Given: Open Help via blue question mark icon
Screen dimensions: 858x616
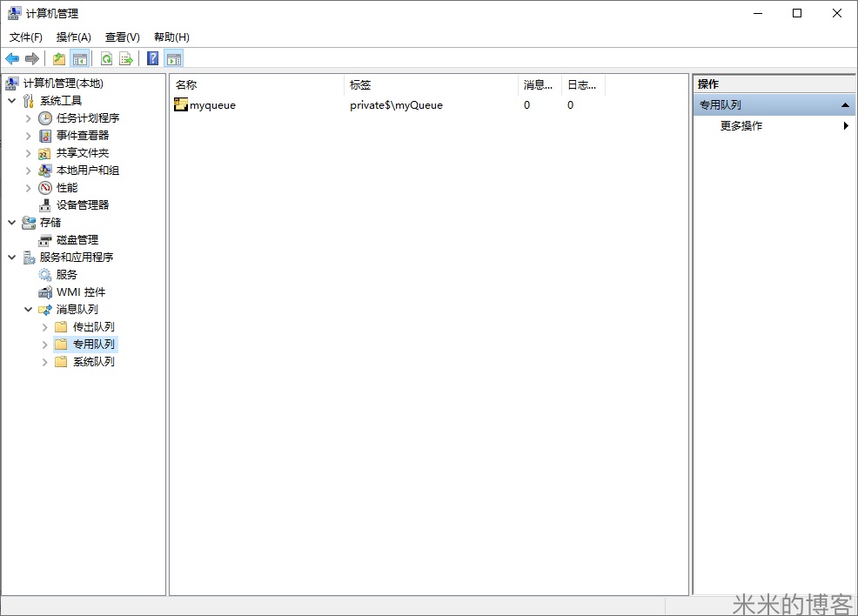Looking at the screenshot, I should click(x=153, y=59).
